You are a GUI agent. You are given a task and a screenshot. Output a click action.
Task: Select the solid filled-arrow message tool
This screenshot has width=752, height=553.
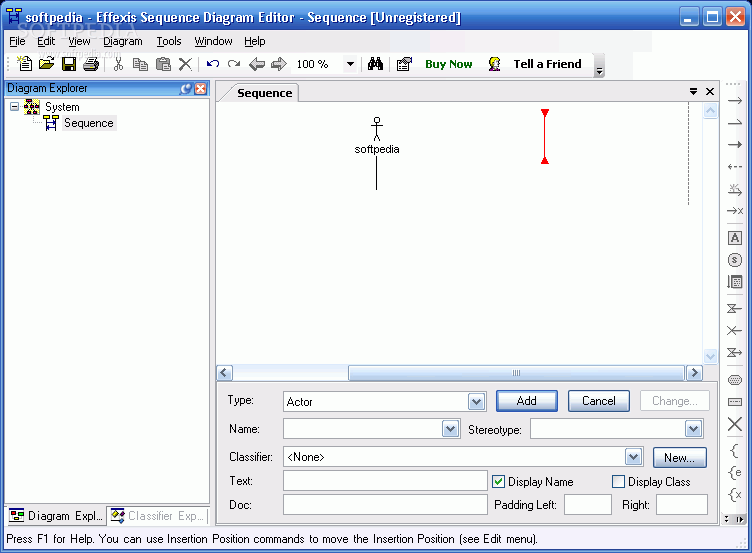735,145
